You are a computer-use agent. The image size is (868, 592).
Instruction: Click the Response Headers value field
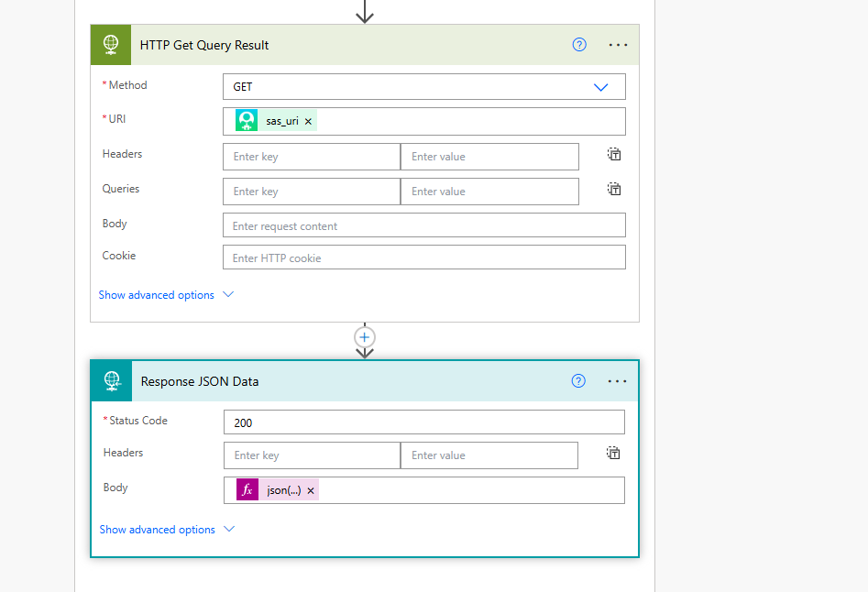point(489,455)
